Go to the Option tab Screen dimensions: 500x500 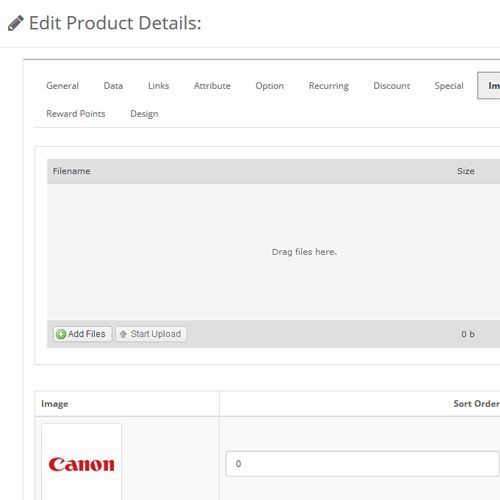(269, 86)
